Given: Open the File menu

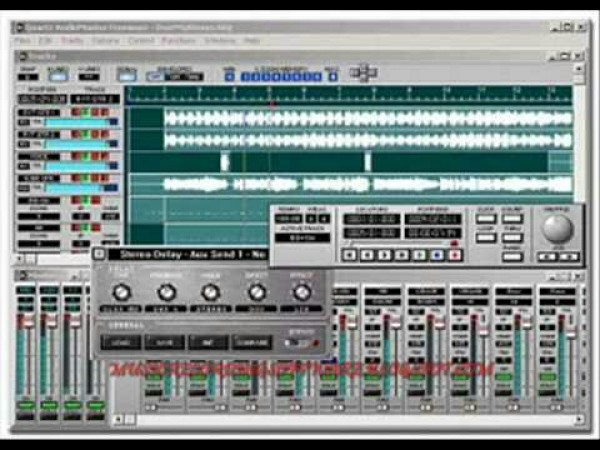Looking at the screenshot, I should (x=21, y=40).
